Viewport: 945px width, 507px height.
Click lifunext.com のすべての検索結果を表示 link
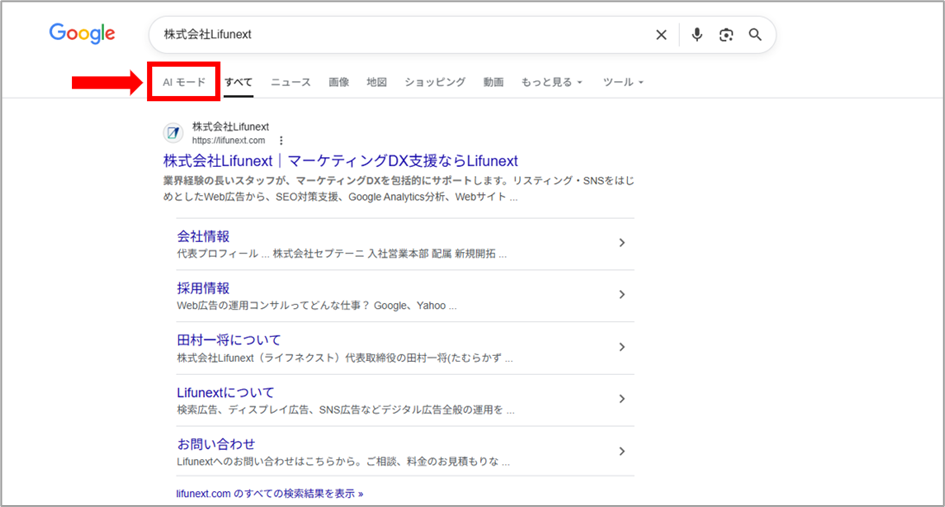tap(268, 493)
